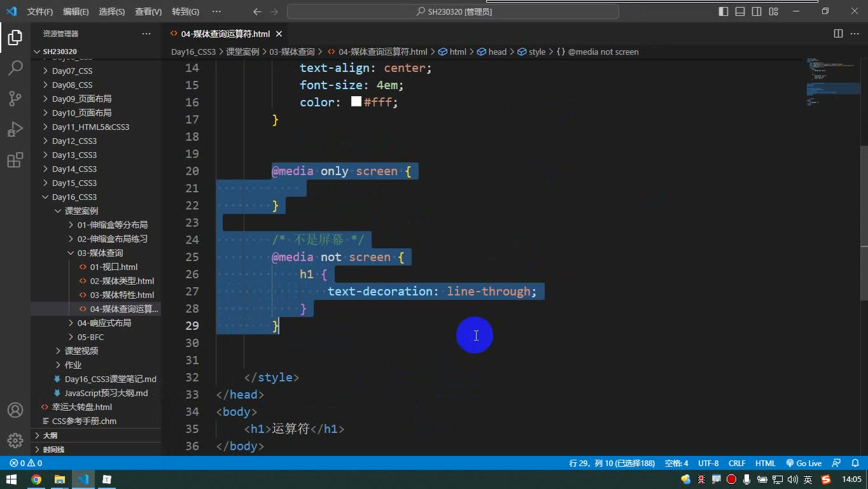The width and height of the screenshot is (868, 489).
Task: Click Go Live in status bar
Action: click(804, 464)
